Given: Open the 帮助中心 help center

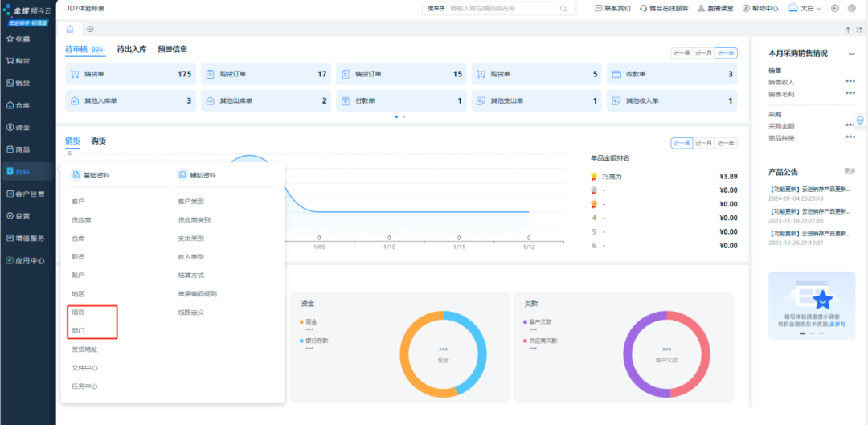Looking at the screenshot, I should point(760,8).
